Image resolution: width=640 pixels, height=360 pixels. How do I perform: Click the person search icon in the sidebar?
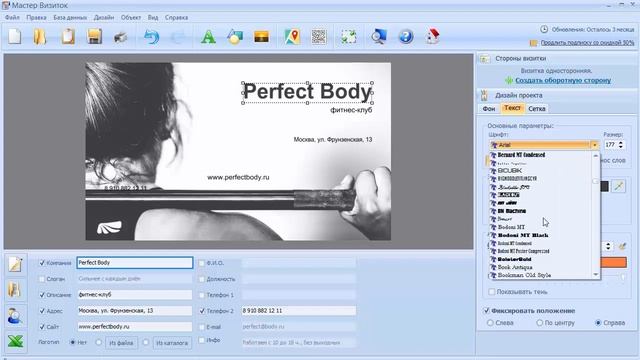15,316
